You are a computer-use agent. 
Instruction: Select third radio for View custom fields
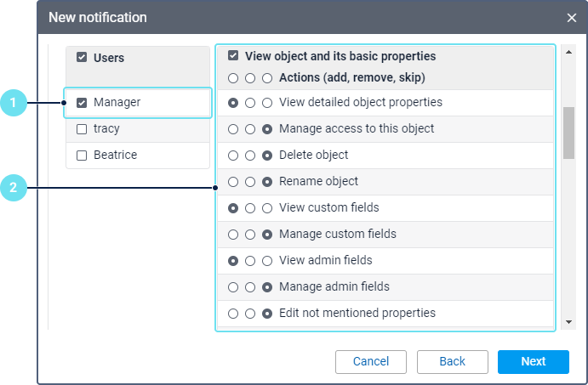[267, 208]
